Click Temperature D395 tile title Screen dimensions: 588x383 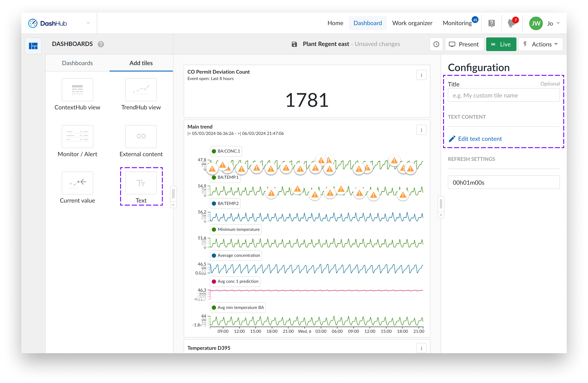[209, 348]
